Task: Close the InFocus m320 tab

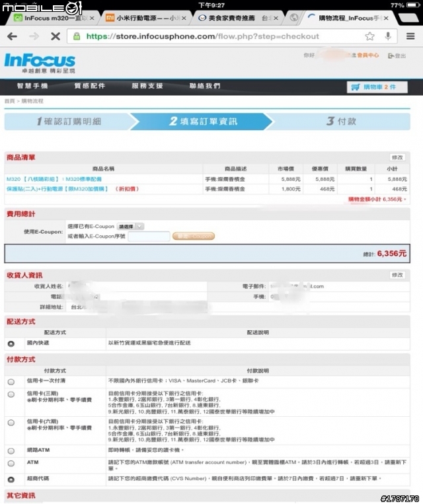Action: 92,18
